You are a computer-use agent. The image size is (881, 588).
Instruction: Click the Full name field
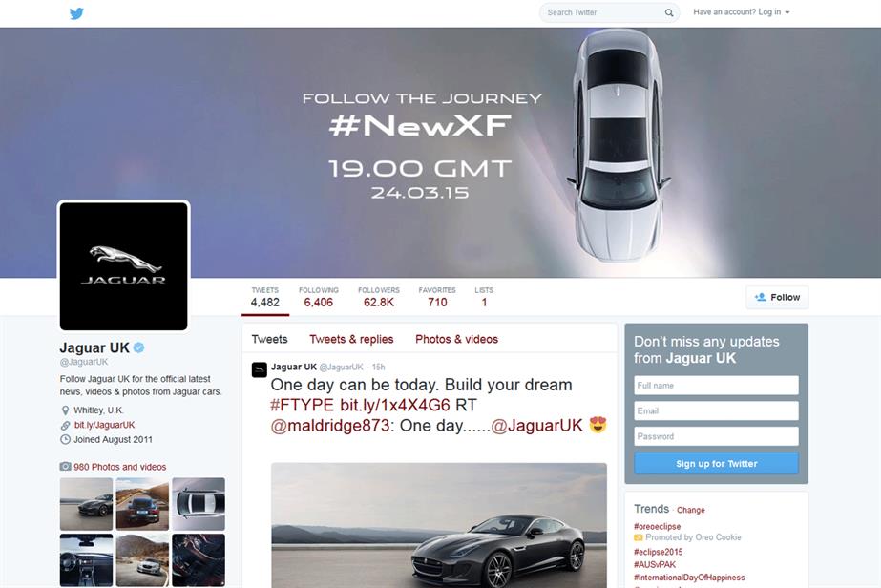tap(717, 385)
